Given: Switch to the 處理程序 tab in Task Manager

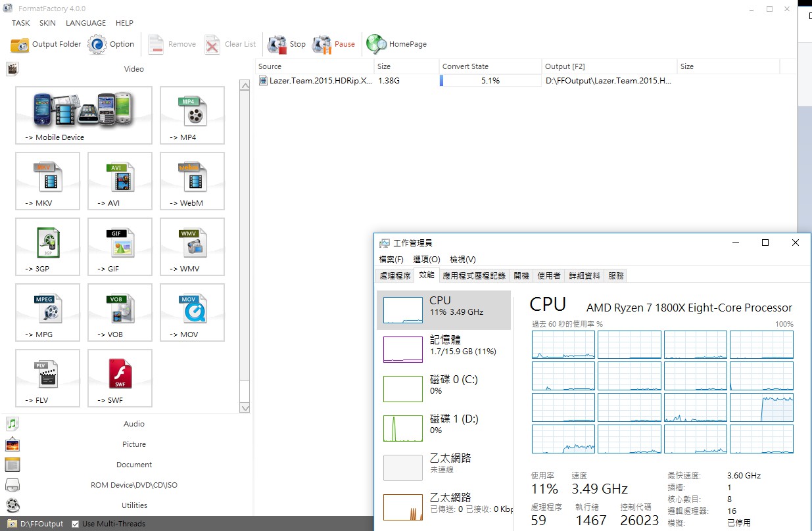Looking at the screenshot, I should [395, 276].
